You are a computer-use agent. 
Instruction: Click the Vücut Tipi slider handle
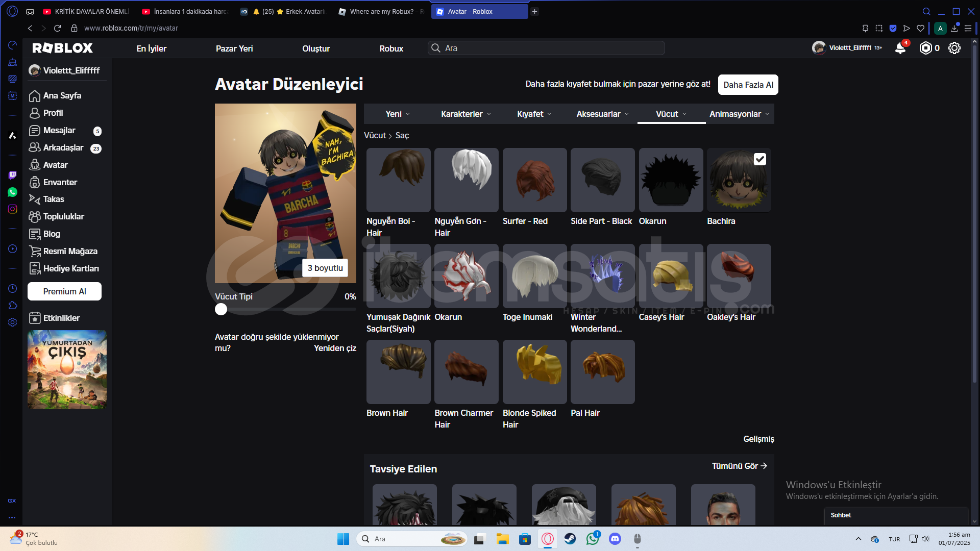tap(221, 309)
